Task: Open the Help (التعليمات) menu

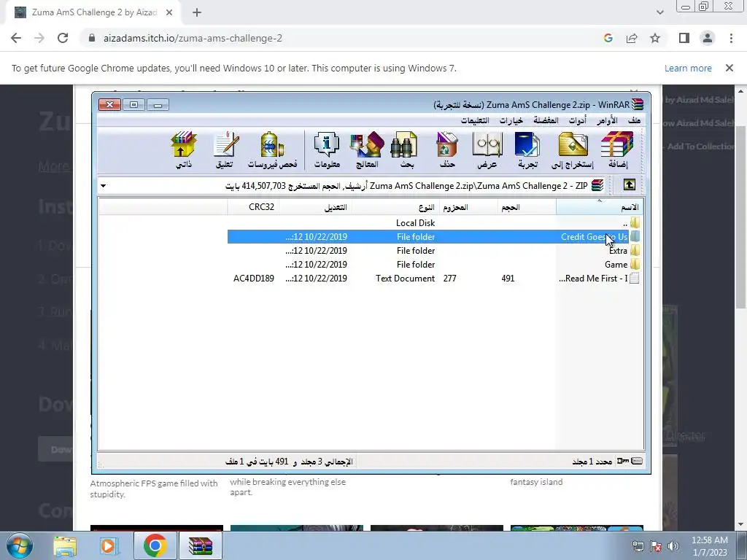Action: pyautogui.click(x=475, y=120)
